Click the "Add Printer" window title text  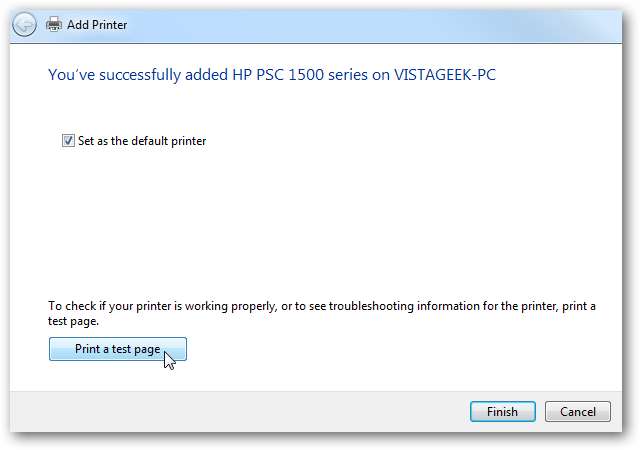point(97,23)
